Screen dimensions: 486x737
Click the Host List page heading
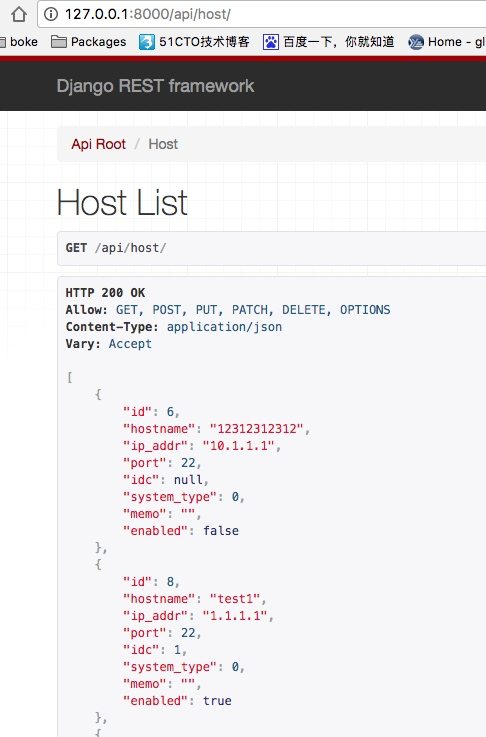[122, 203]
